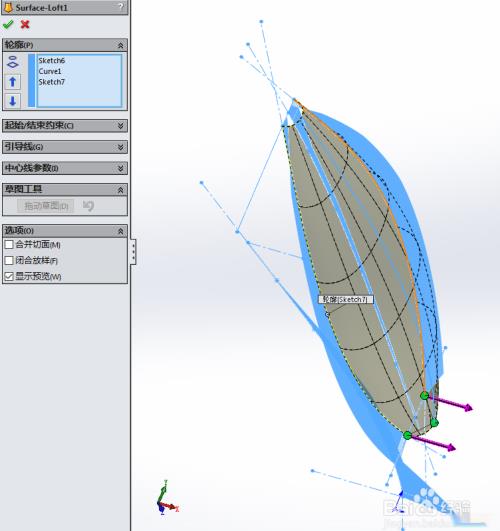Click the Sketch7 profile label in viewport
Image resolution: width=500 pixels, height=531 pixels.
tap(345, 299)
